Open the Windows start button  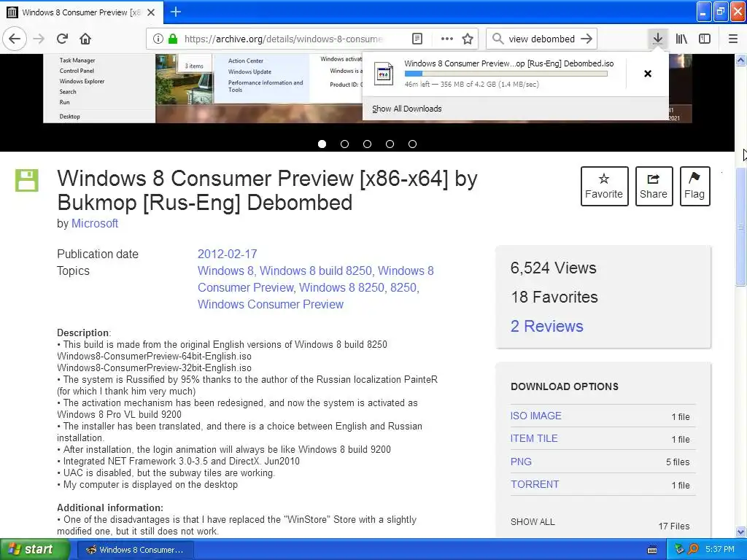pyautogui.click(x=35, y=549)
